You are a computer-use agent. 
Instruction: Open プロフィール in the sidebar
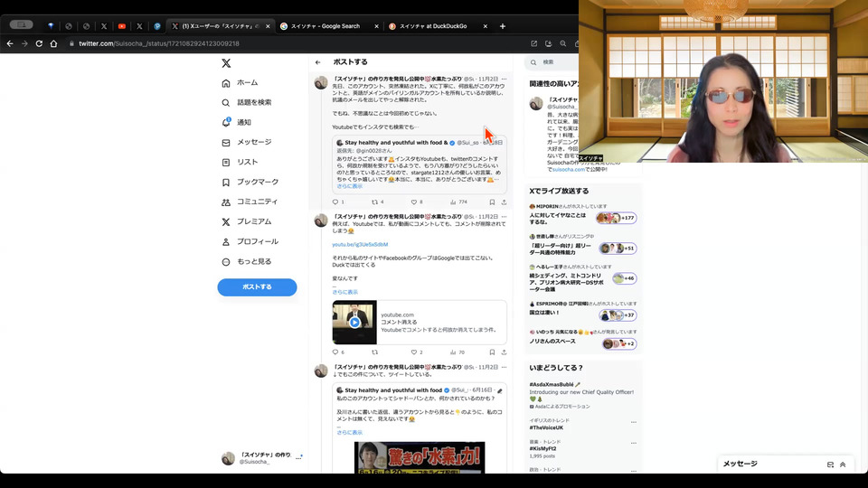[x=250, y=242]
